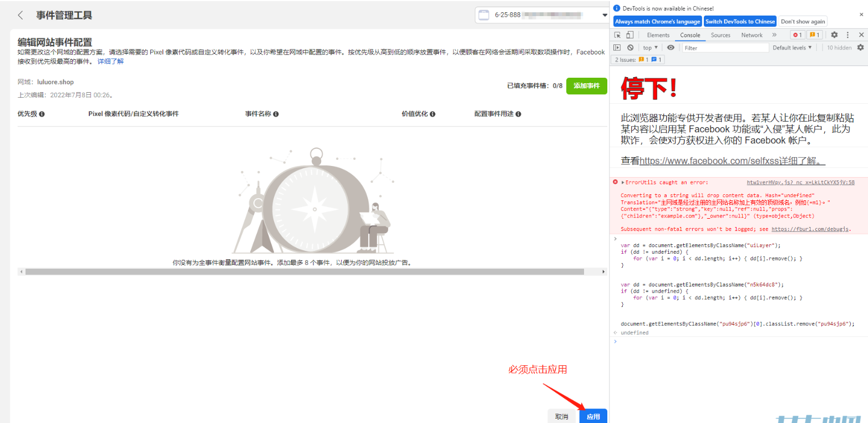This screenshot has height=423, width=868.
Task: Open live expression with eye icon
Action: (x=671, y=48)
